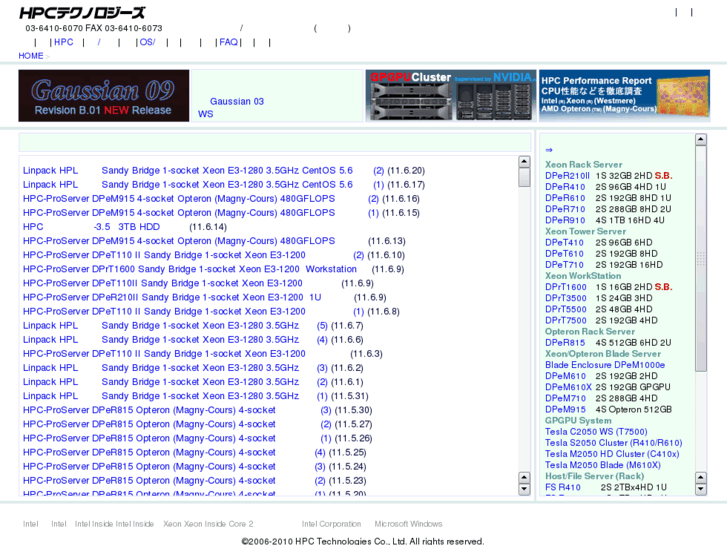Viewport: 727px width, 545px height.
Task: Open FS R410 file server link
Action: click(563, 487)
